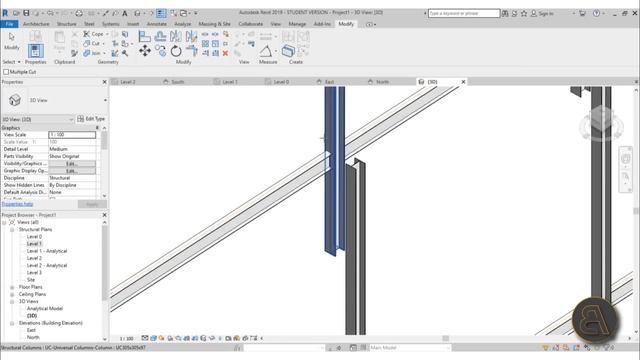640x360 pixels.
Task: Choose Mirror - Pick Axis tool
Action: (x=176, y=36)
